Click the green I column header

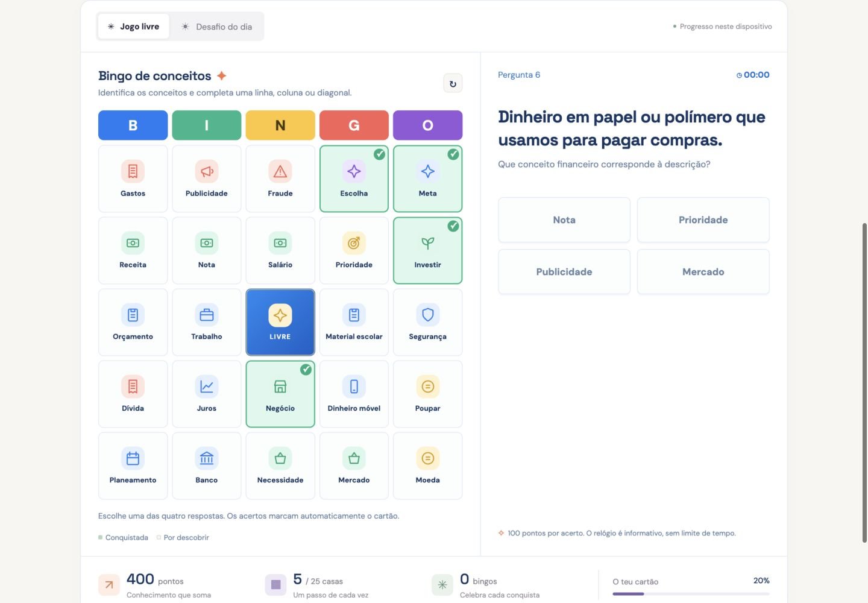pos(206,125)
